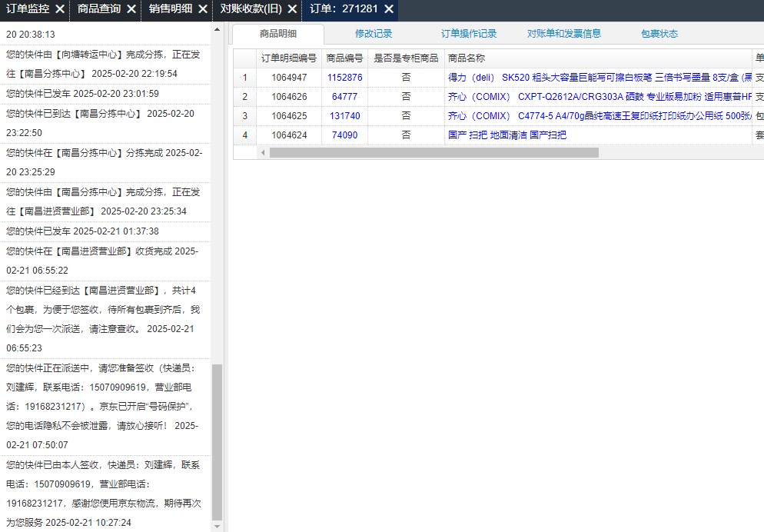Click the 订单明细编号 column header
Image resolution: width=764 pixels, height=532 pixels.
(x=289, y=58)
